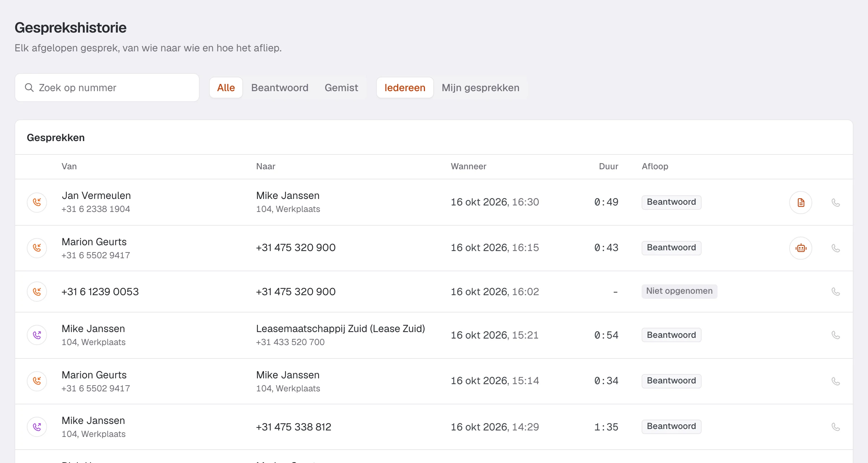Click the number +31 433 520 700
868x463 pixels.
[290, 342]
